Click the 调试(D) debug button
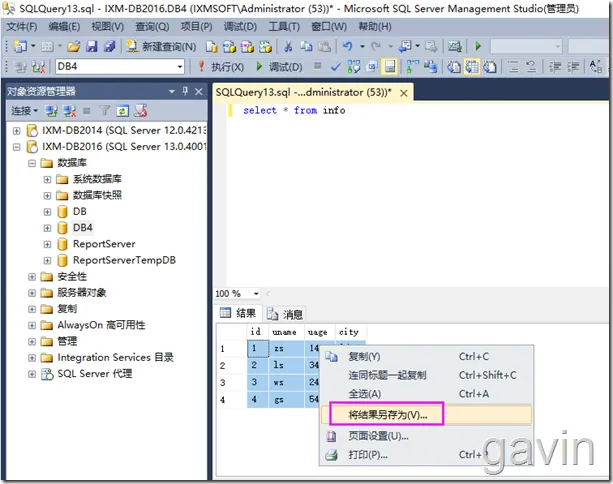This screenshot has width=613, height=484. [279, 67]
